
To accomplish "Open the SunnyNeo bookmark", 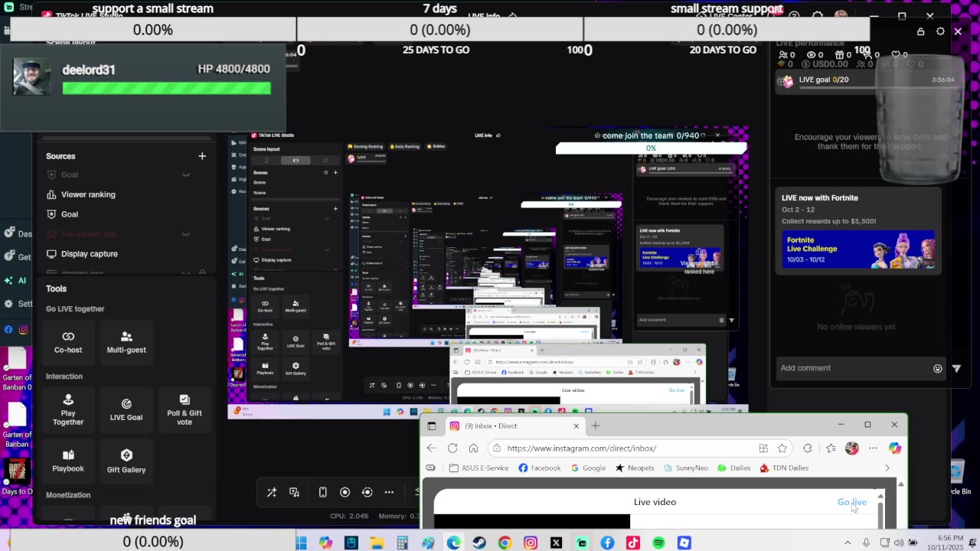I will [685, 468].
